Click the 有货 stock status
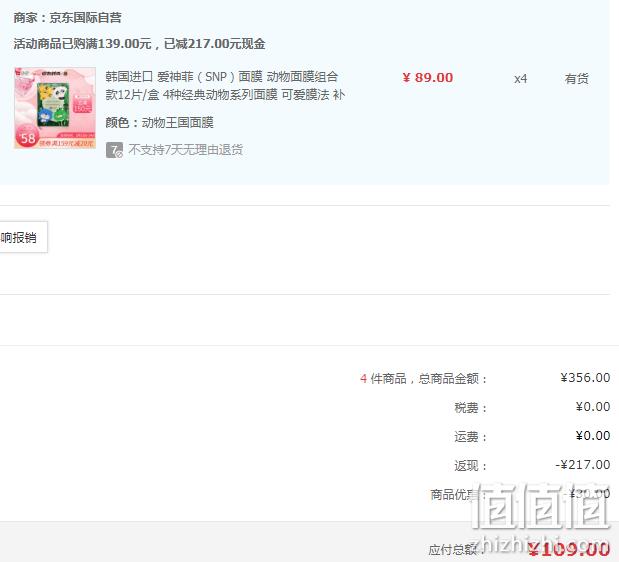 tap(576, 79)
